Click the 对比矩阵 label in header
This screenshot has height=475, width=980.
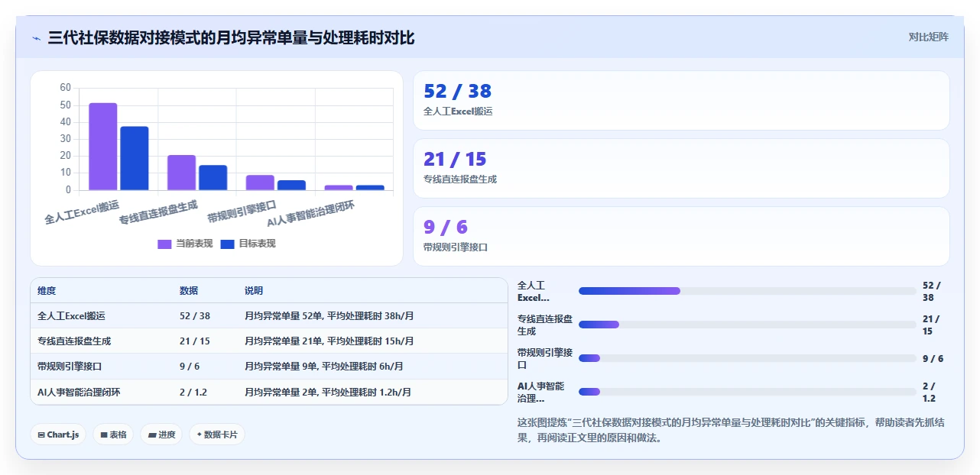pos(928,37)
